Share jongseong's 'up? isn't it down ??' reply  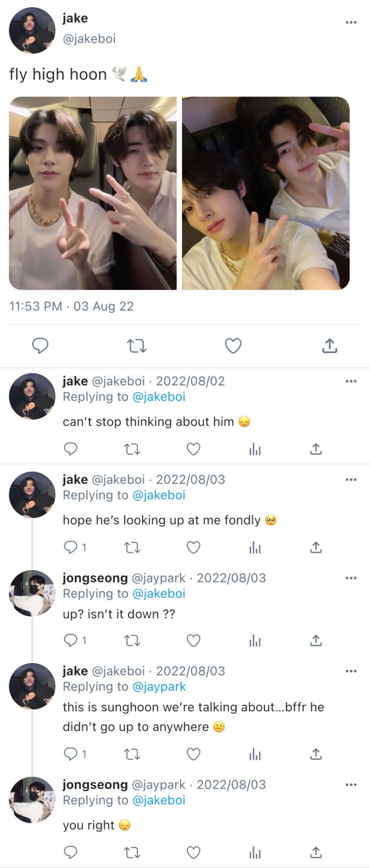pyautogui.click(x=316, y=641)
